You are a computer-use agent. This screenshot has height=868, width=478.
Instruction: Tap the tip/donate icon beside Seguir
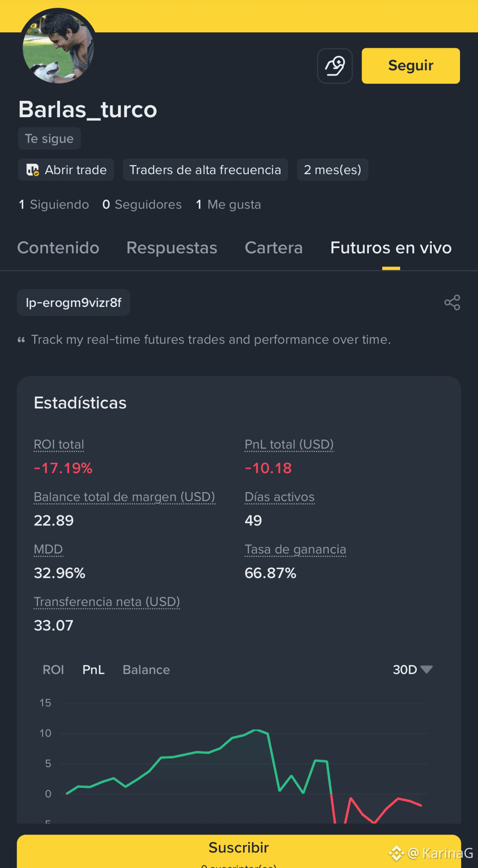click(x=335, y=66)
